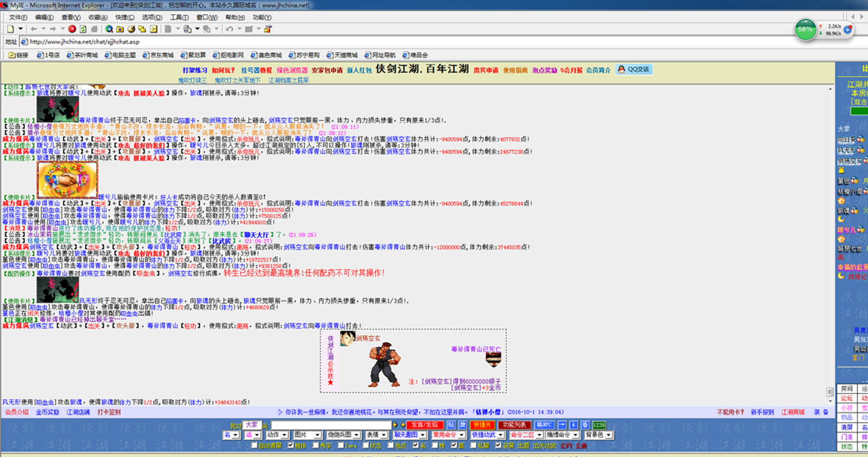Open the 挂号器教程 link

(257, 70)
